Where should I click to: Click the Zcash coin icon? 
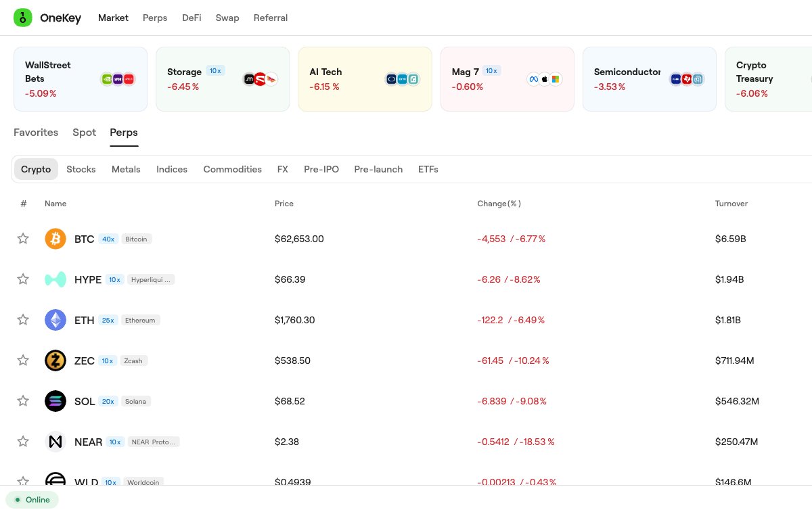[x=55, y=360]
